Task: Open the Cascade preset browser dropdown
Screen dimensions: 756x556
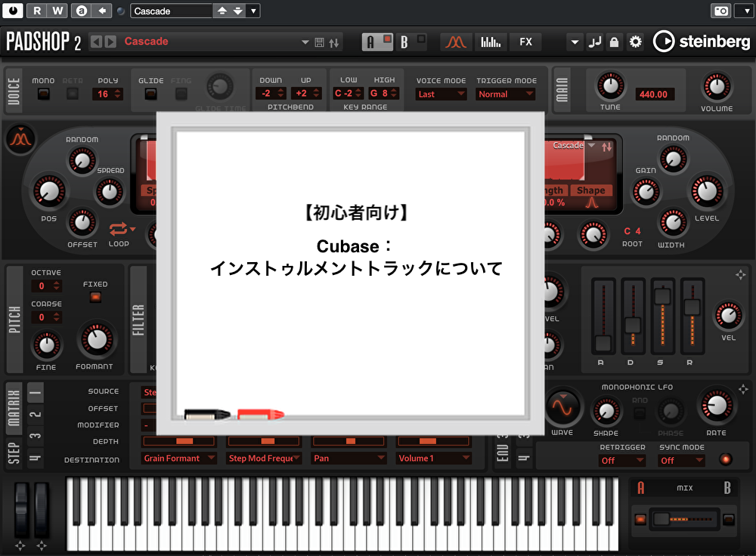Action: (305, 42)
